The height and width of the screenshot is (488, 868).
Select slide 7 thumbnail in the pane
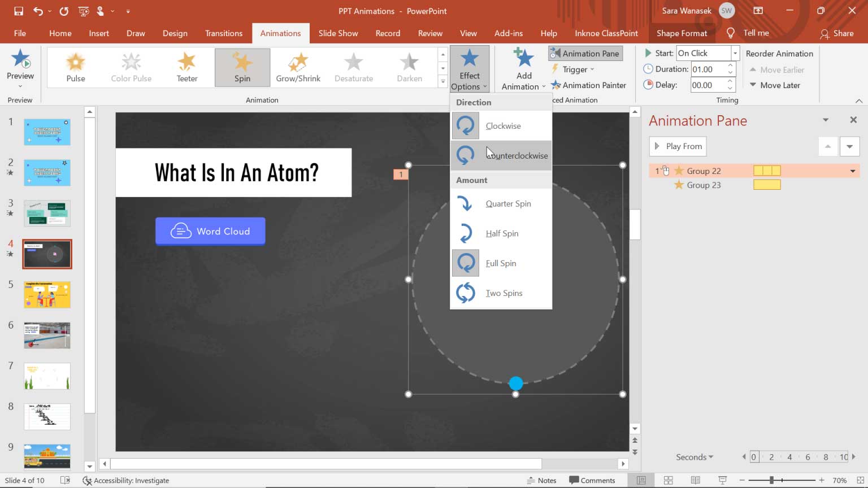click(47, 376)
